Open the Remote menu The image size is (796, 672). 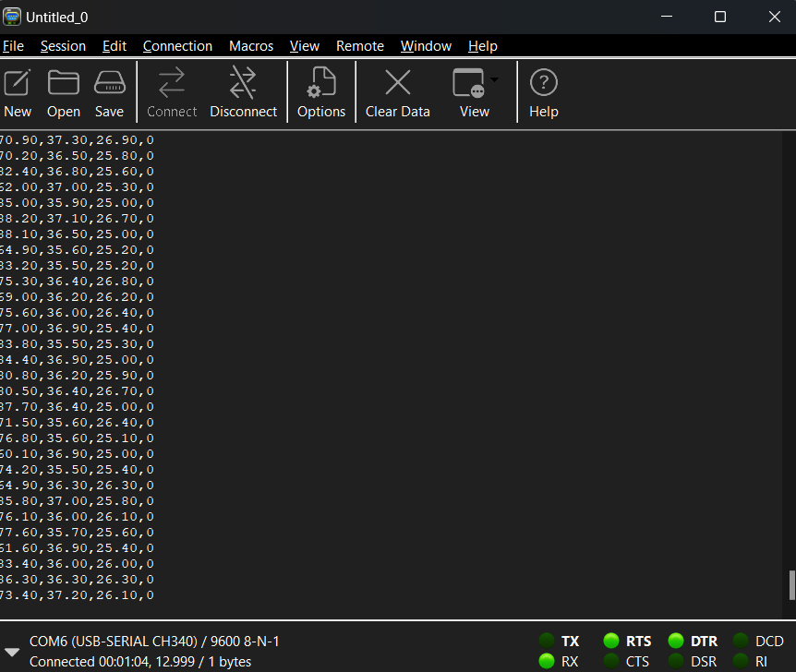(x=360, y=46)
